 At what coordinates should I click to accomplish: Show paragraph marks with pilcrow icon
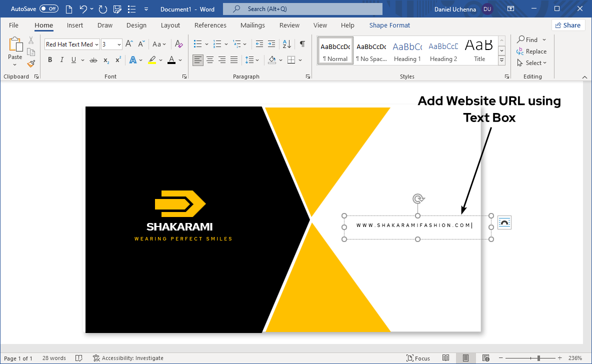pos(302,44)
